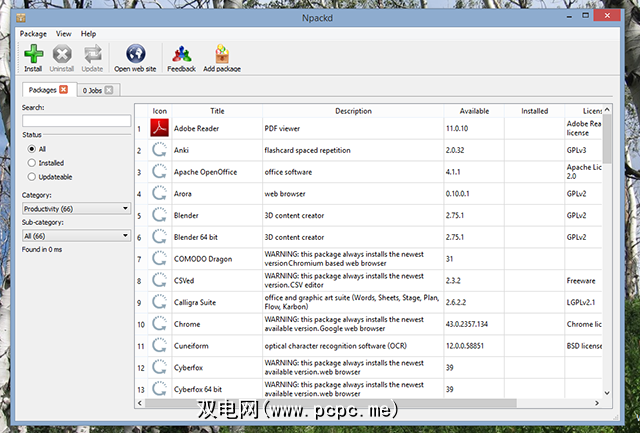The width and height of the screenshot is (640, 433).
Task: Click the Npackd app icon in title bar
Action: (21, 18)
